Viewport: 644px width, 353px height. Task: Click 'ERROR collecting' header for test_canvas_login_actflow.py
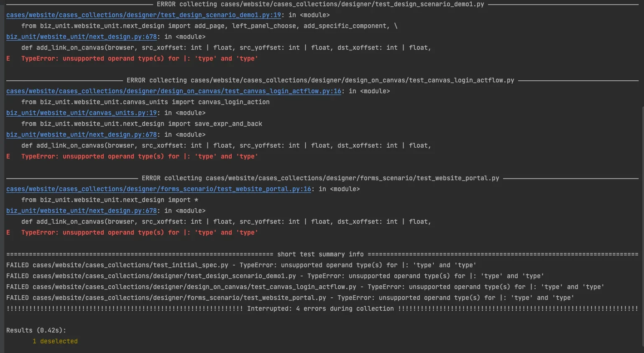pos(320,80)
